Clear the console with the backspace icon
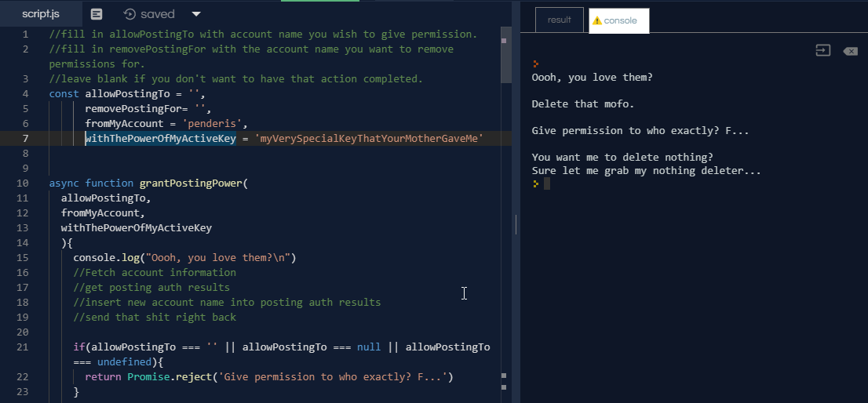Viewport: 868px width, 403px height. (850, 51)
